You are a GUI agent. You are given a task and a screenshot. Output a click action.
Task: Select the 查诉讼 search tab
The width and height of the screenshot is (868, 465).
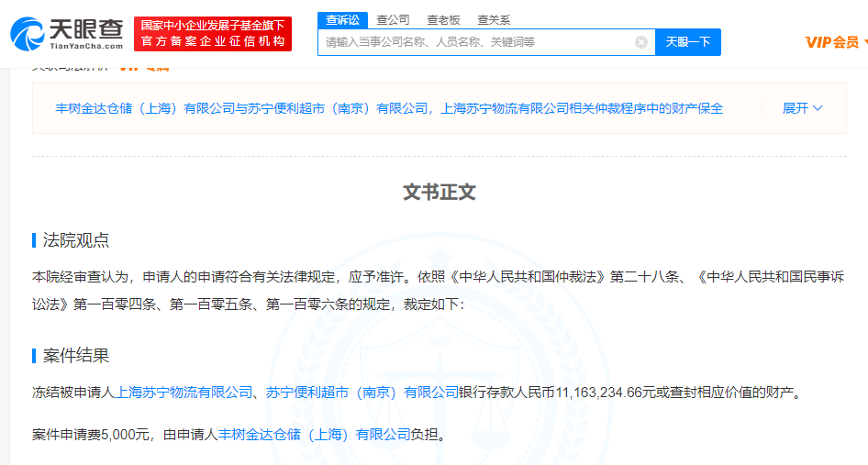(342, 20)
